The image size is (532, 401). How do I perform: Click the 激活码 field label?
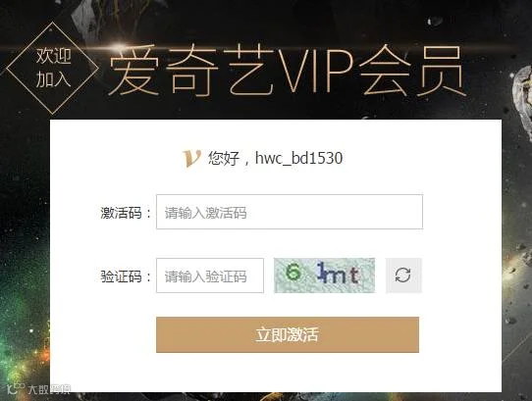tap(121, 213)
